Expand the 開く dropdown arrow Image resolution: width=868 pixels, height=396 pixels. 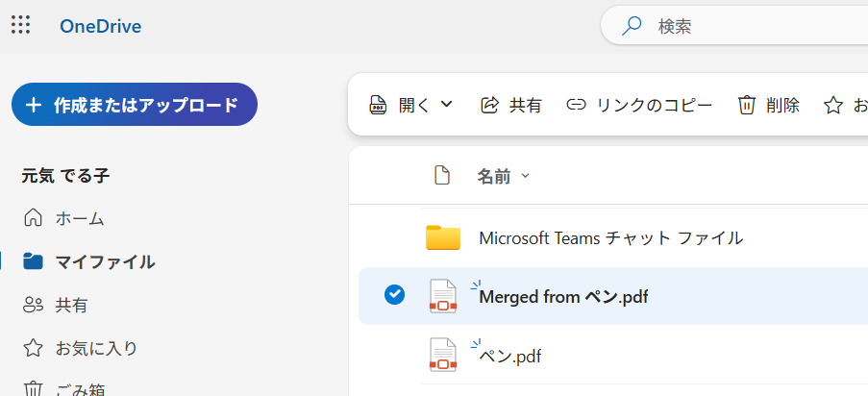click(446, 105)
